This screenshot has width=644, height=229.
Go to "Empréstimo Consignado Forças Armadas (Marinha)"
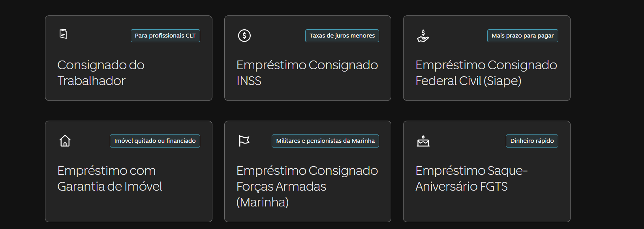tap(307, 186)
